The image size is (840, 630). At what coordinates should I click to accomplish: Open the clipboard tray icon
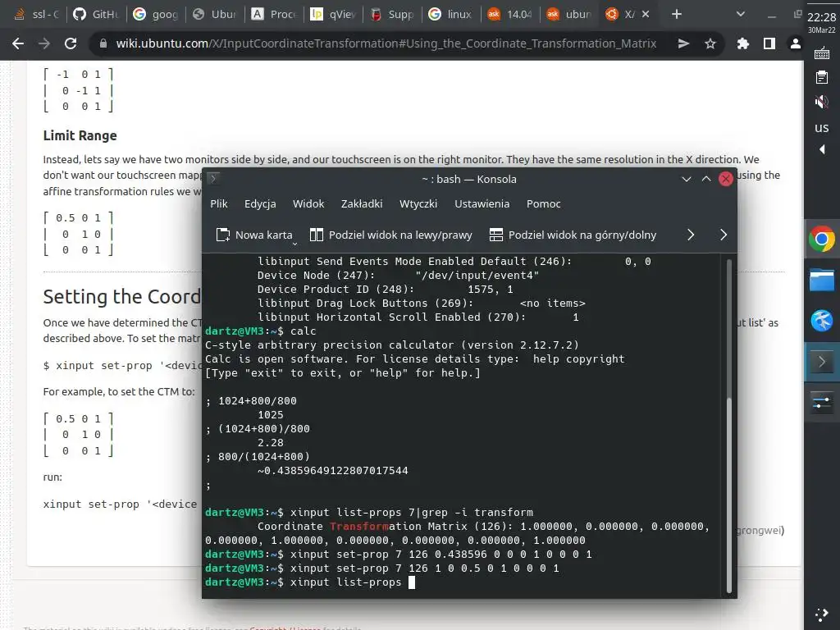pos(822,77)
